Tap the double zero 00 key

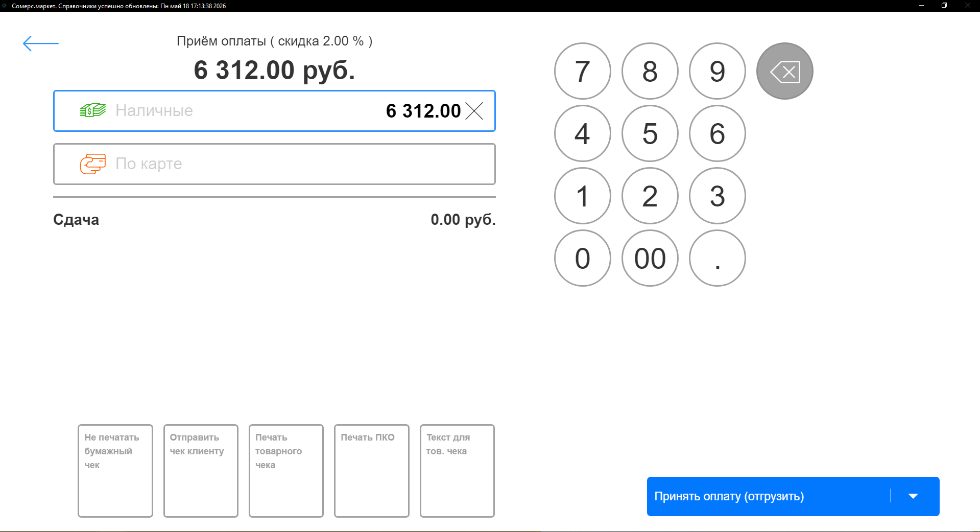click(650, 258)
